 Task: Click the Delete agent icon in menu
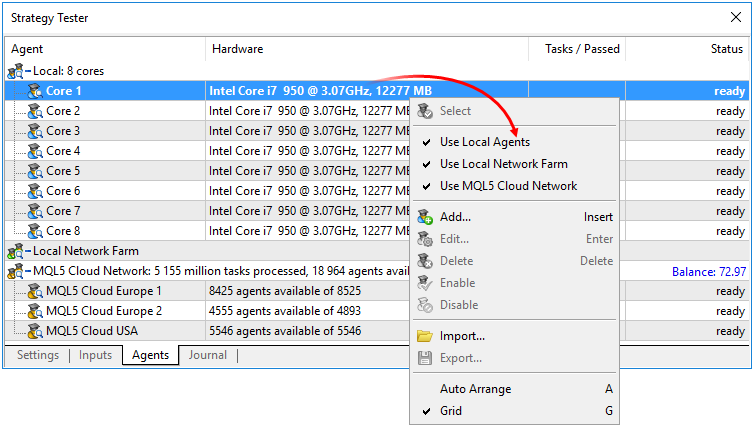pos(425,261)
